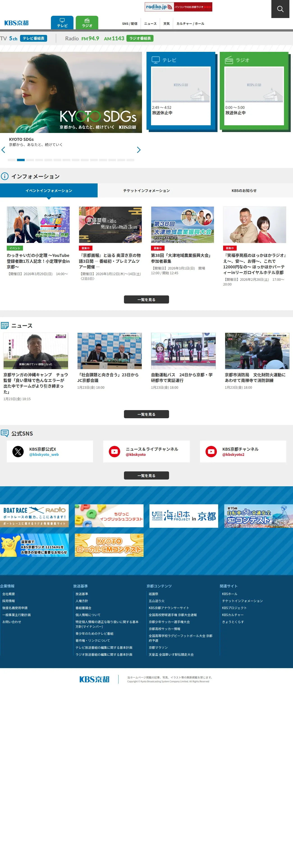Open the ラジオ番組表 schedule button
The height and width of the screenshot is (868, 293).
pos(140,38)
